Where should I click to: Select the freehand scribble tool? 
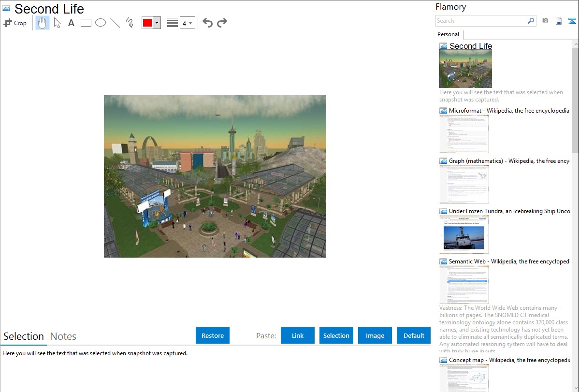click(x=130, y=23)
